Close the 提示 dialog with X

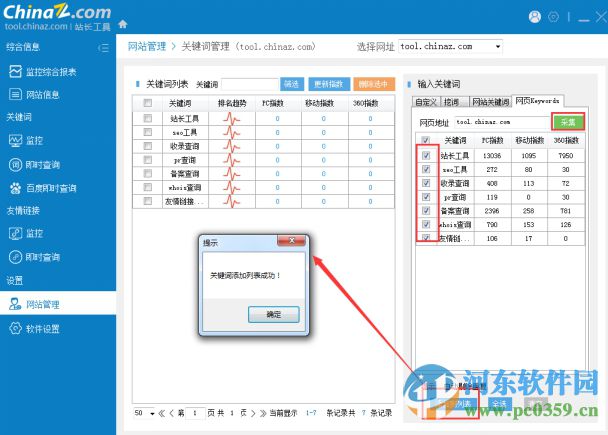click(x=292, y=241)
